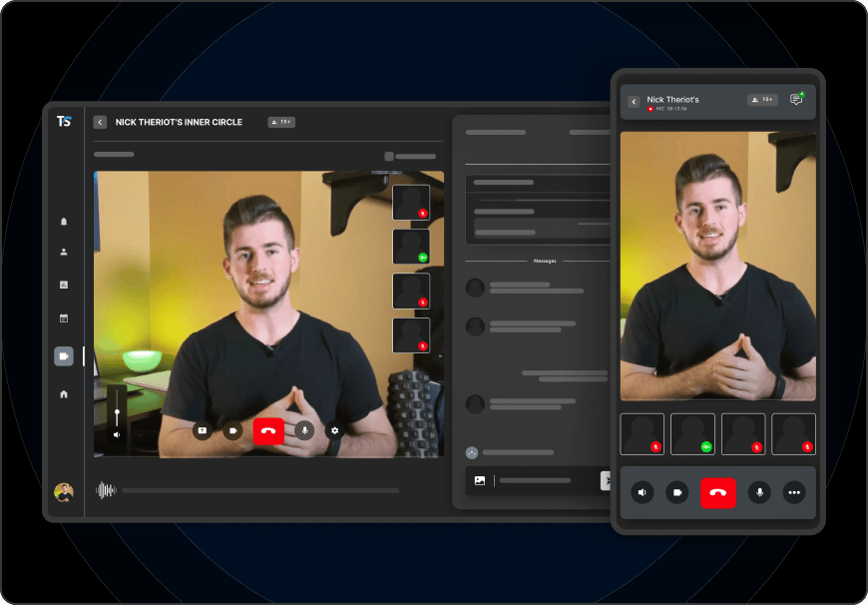868x605 pixels.
Task: Click 15+ participants badge on desktop header
Action: click(x=281, y=122)
